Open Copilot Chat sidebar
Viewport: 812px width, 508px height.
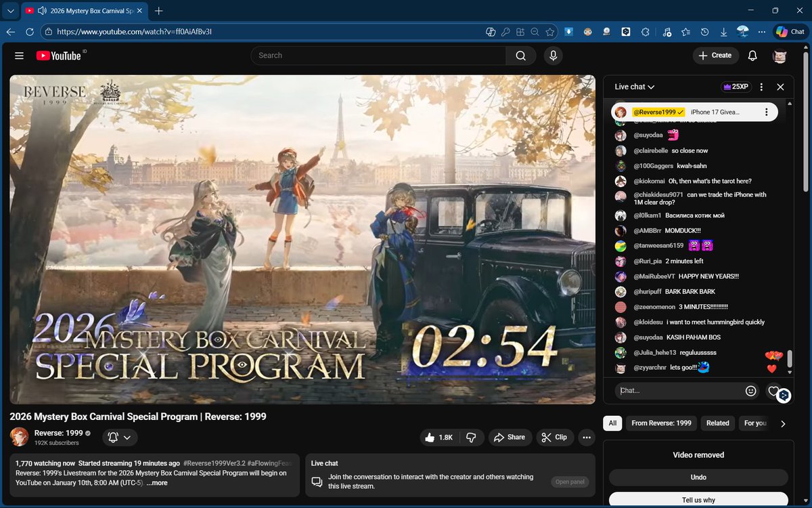coord(790,32)
